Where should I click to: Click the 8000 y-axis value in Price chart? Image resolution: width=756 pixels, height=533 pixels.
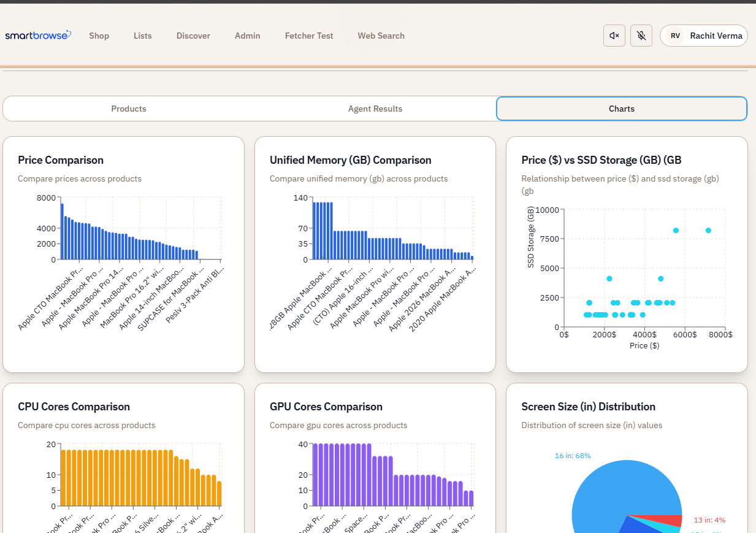coord(46,198)
